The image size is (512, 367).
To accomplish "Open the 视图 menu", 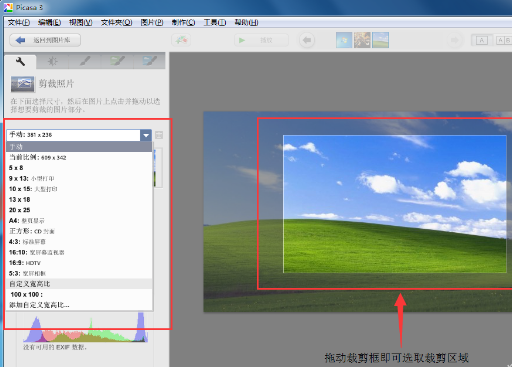I will [80, 22].
